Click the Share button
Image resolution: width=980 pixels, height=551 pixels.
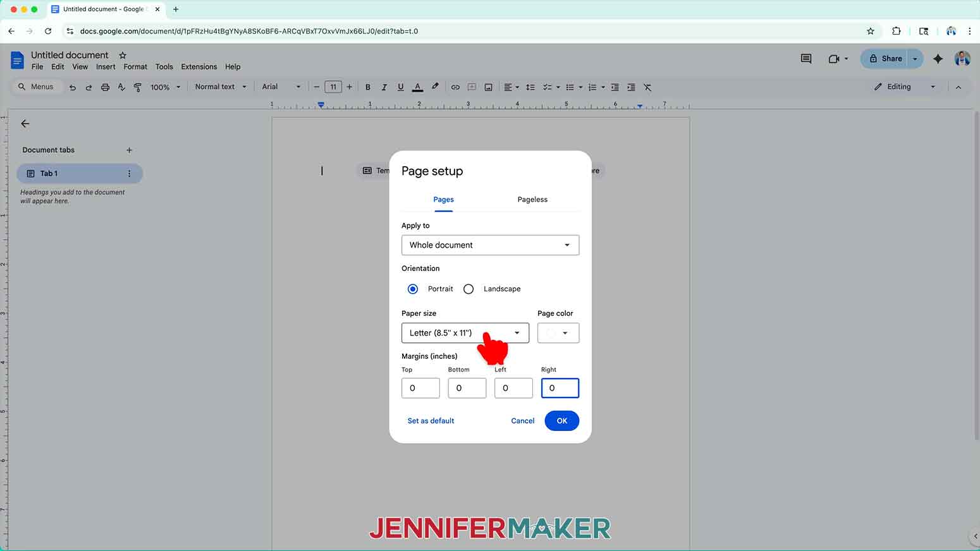[885, 59]
